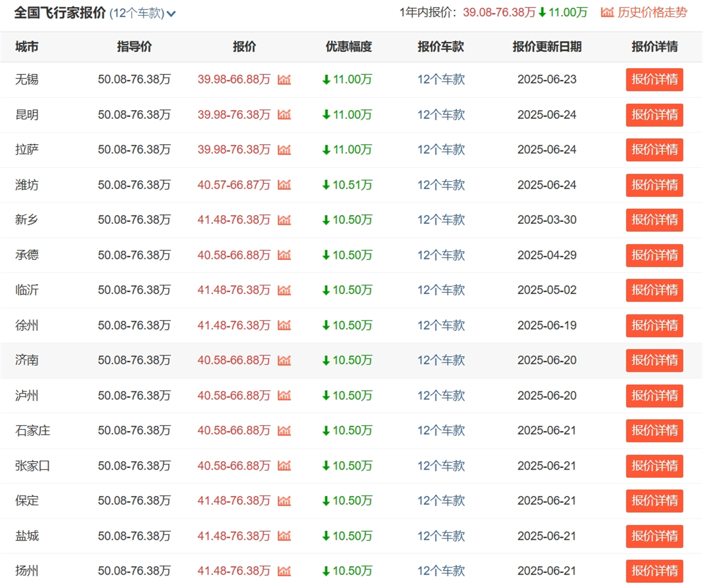Open price trend chart icon for 济南

(284, 361)
